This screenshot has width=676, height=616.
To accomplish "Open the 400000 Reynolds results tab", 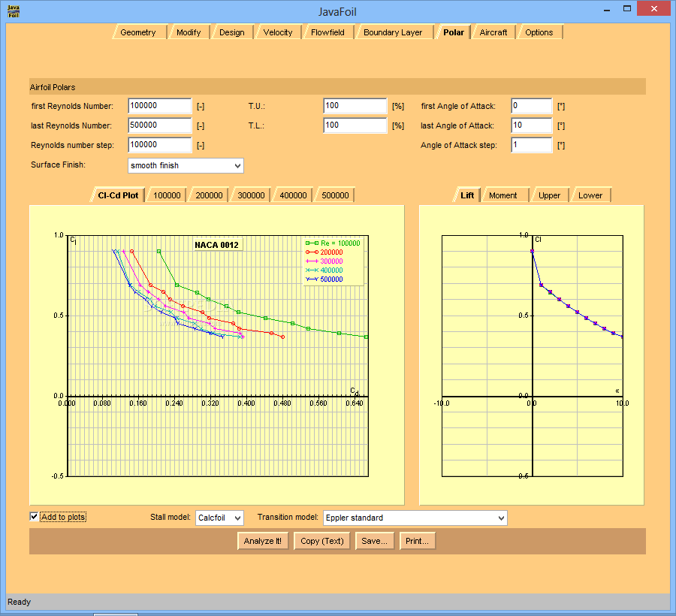I will (x=294, y=195).
